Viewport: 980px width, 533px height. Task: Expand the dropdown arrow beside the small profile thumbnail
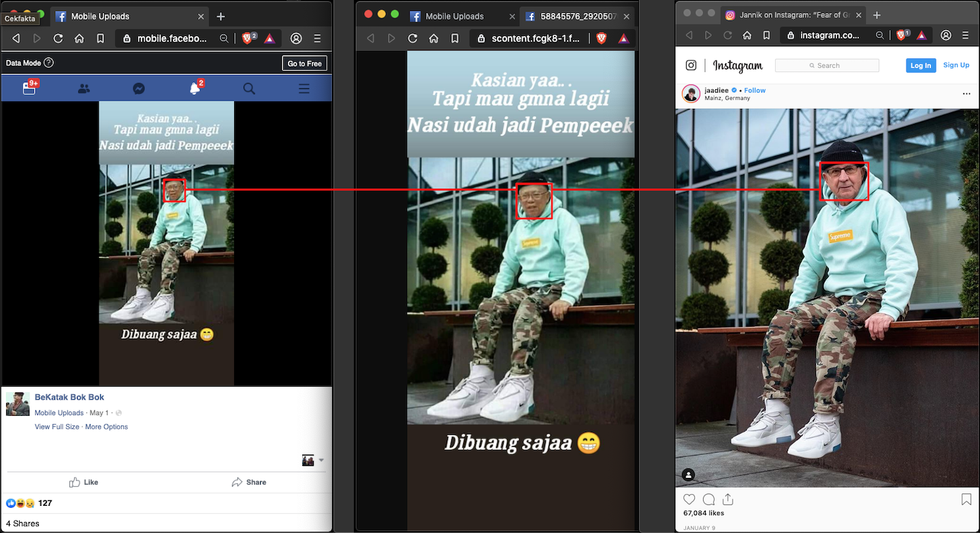[x=321, y=460]
